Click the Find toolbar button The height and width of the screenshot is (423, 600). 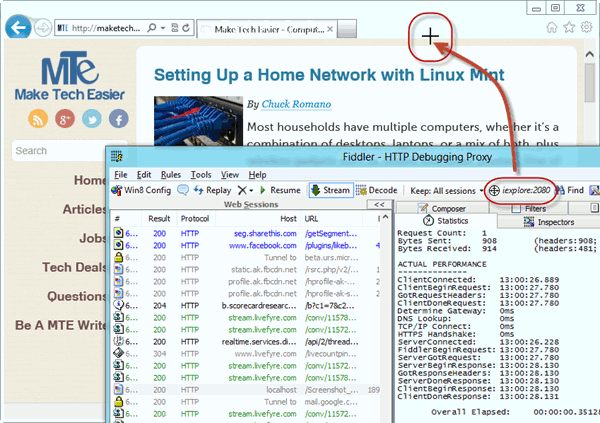click(569, 190)
